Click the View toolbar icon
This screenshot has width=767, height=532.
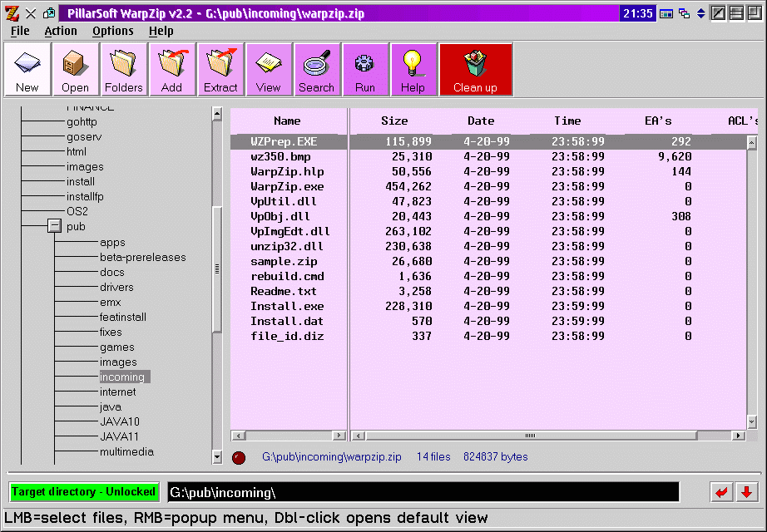coord(268,69)
